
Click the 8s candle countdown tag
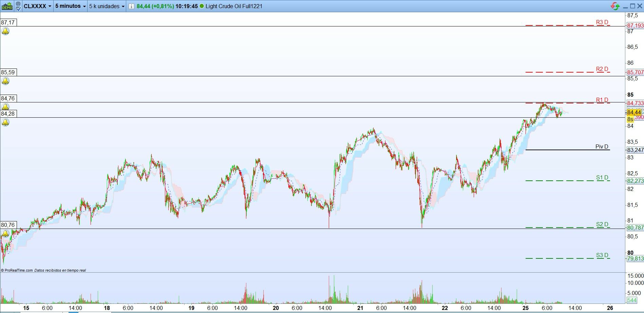point(630,119)
